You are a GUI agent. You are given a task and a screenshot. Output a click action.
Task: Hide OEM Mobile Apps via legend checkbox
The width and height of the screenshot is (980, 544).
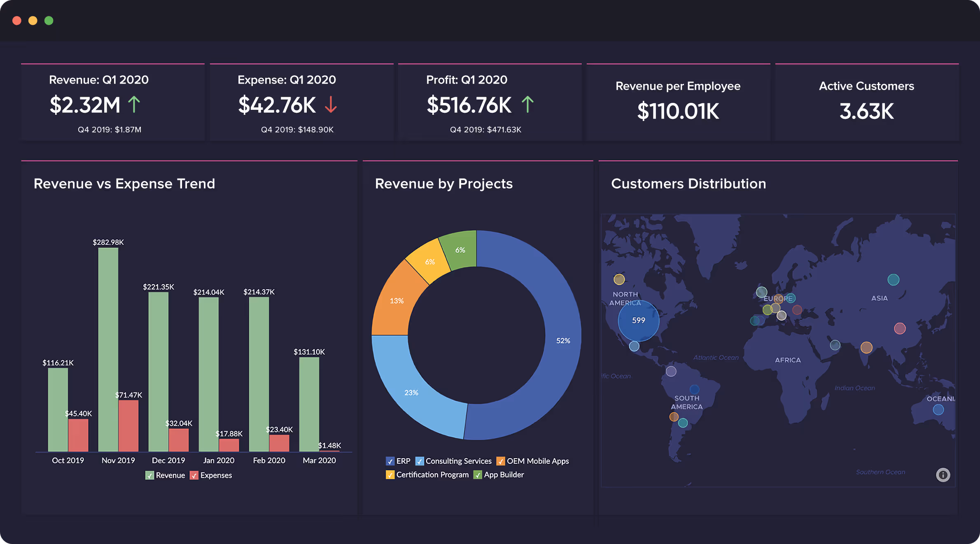coord(501,461)
